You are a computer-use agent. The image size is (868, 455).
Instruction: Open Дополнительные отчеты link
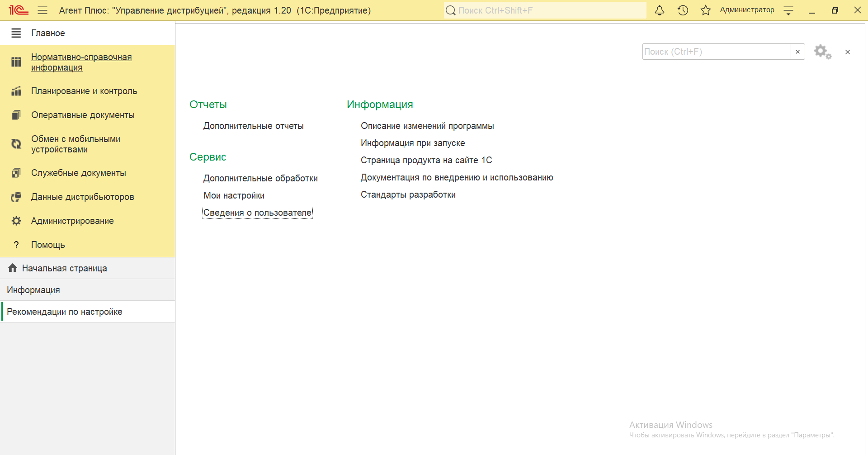point(253,126)
